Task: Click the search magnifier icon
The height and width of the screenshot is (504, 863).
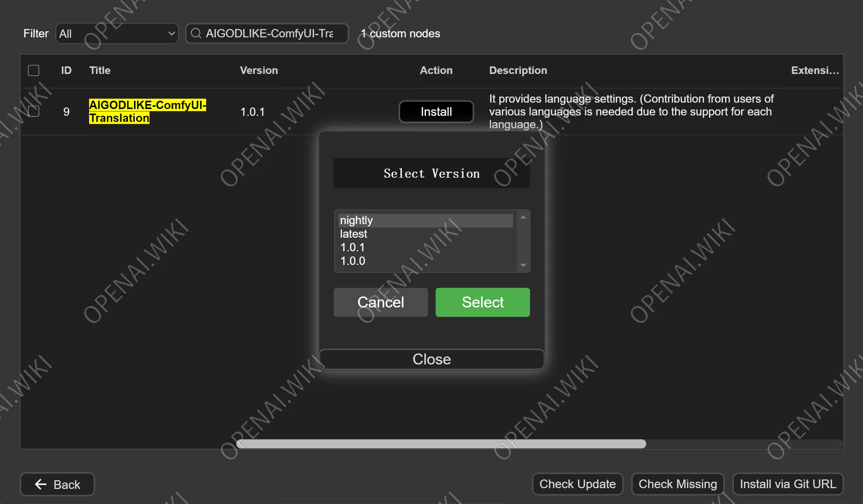Action: point(196,34)
